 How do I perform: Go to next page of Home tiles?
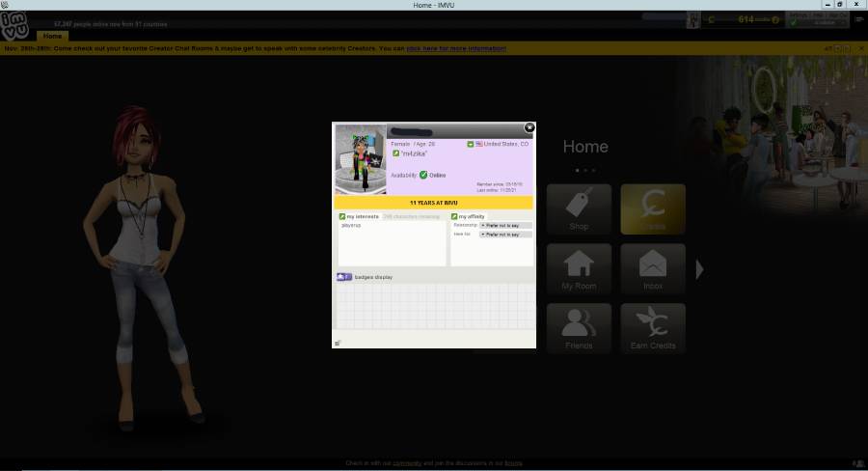point(700,270)
